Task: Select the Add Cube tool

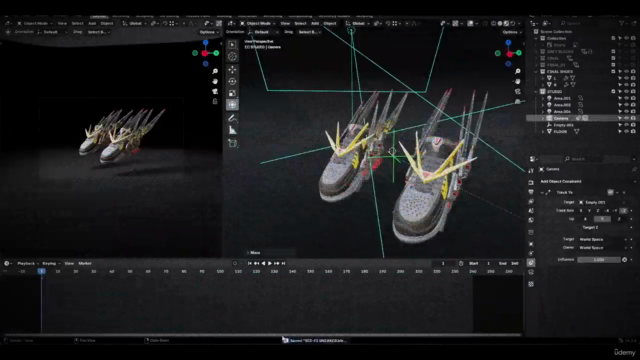Action: 232,143
